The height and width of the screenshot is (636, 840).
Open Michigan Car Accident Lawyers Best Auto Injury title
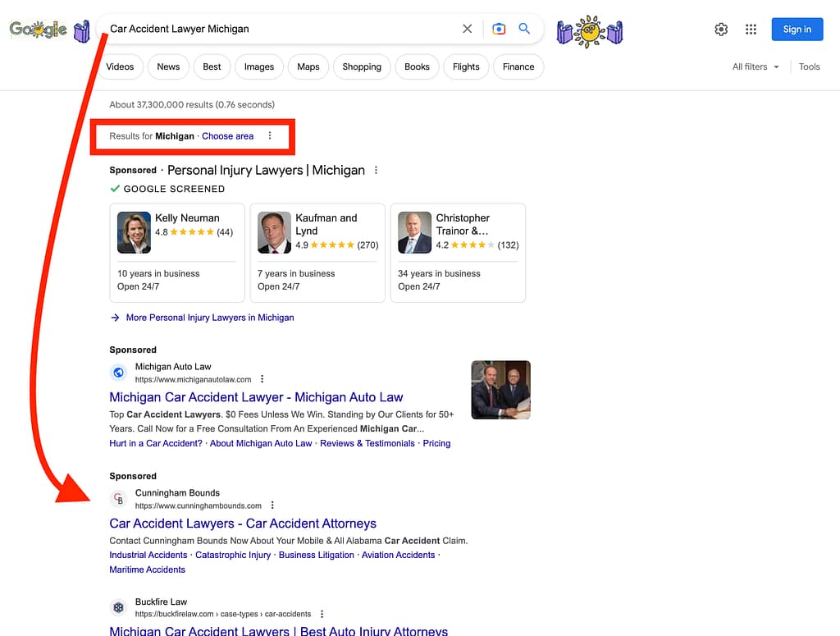(279, 630)
